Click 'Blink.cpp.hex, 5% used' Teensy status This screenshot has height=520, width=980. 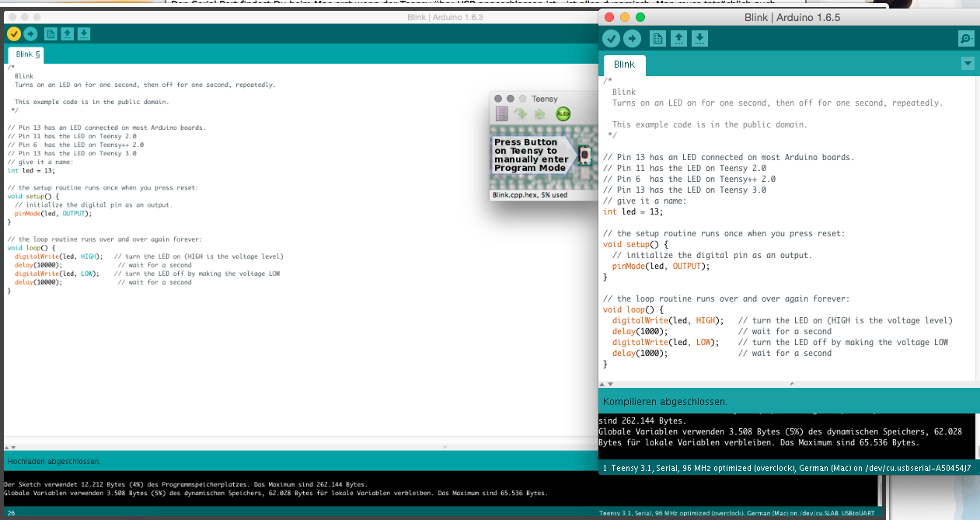pyautogui.click(x=530, y=195)
